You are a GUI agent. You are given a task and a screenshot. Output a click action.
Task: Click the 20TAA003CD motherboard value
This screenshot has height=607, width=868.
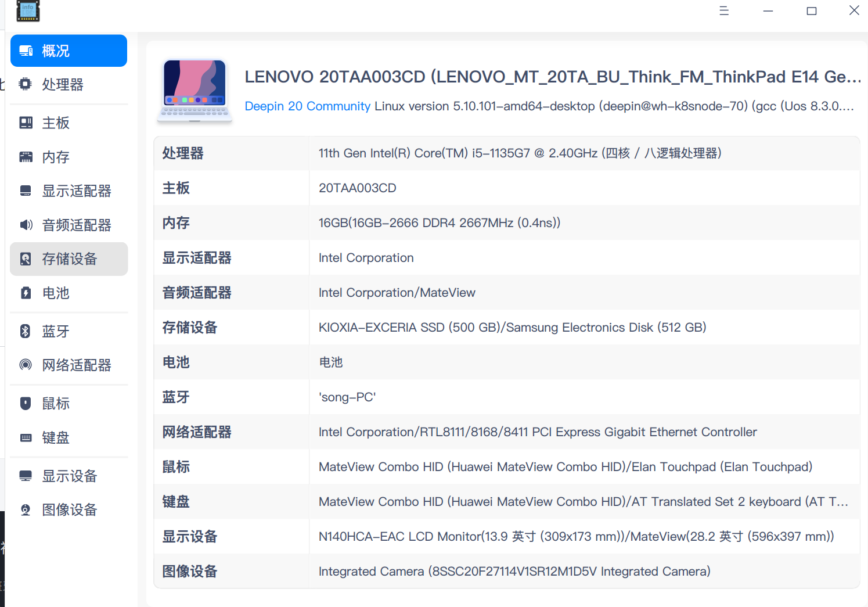[x=358, y=188]
